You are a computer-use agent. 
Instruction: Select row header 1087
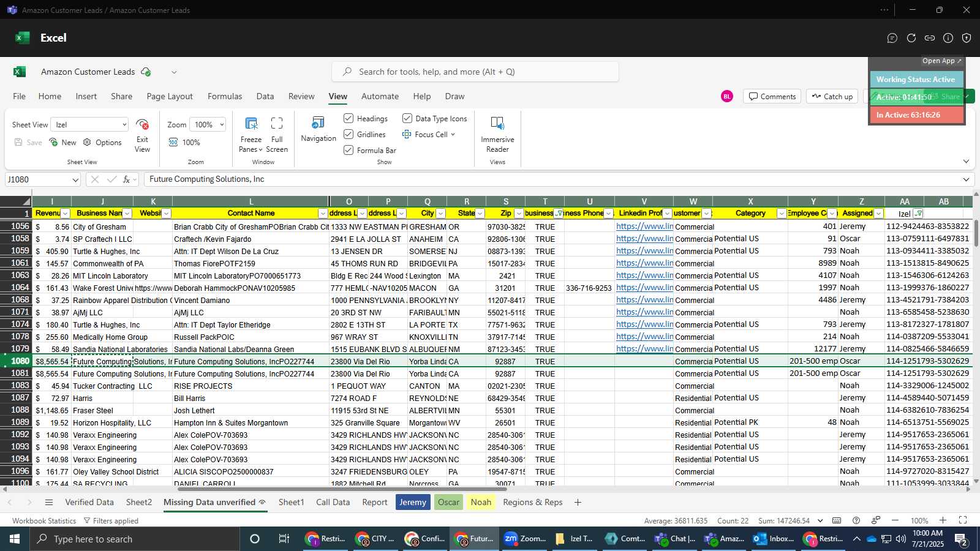(x=17, y=398)
